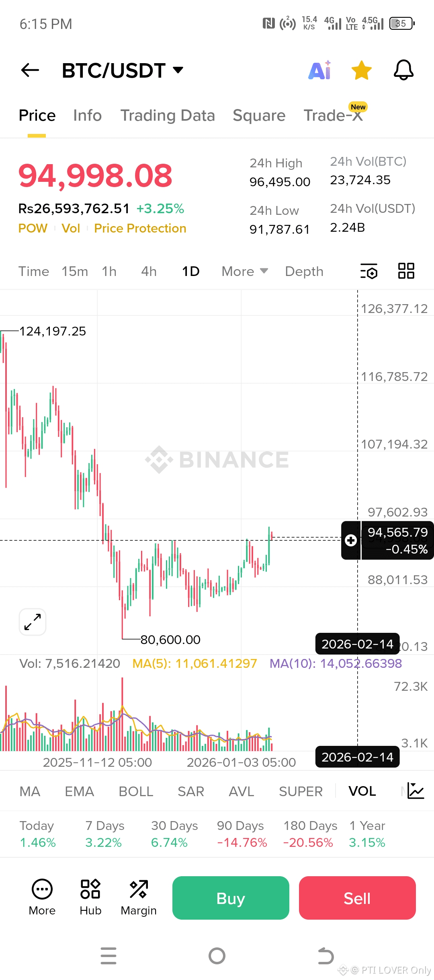Select the 4h timeframe tab

(149, 272)
